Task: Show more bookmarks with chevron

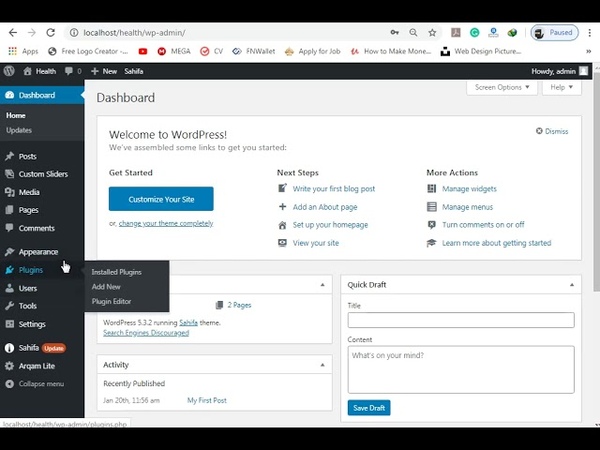Action: 588,51
